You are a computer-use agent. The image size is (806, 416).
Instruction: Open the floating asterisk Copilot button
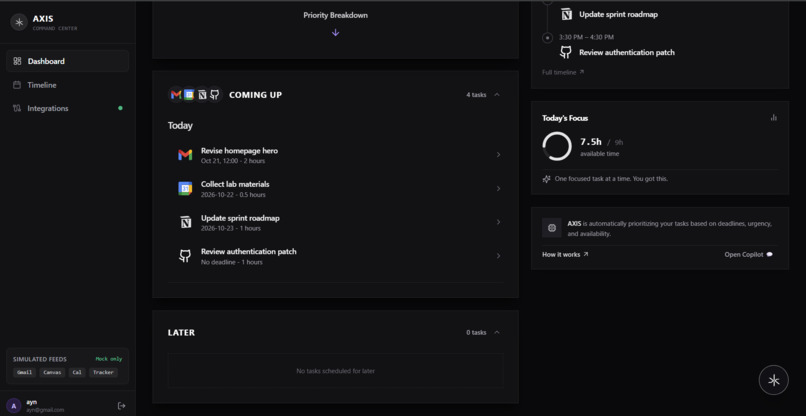774,380
